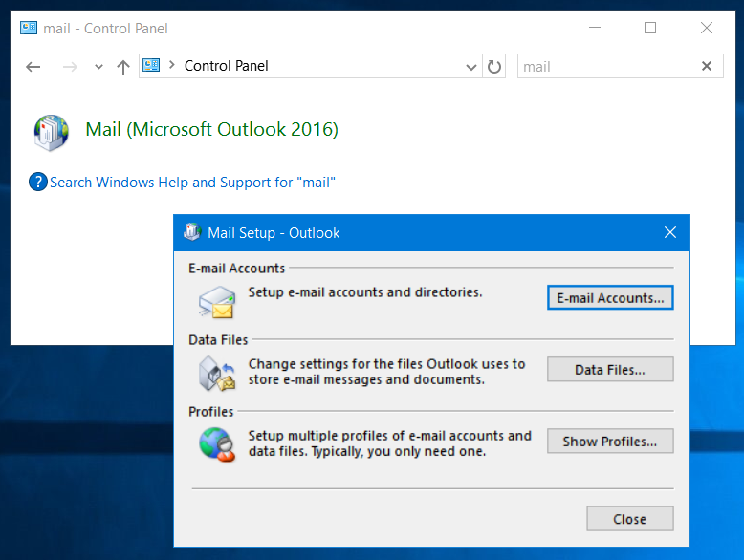Viewport: 744px width, 560px height.
Task: Expand the breadcrumb chevron before Control Panel
Action: click(x=172, y=66)
